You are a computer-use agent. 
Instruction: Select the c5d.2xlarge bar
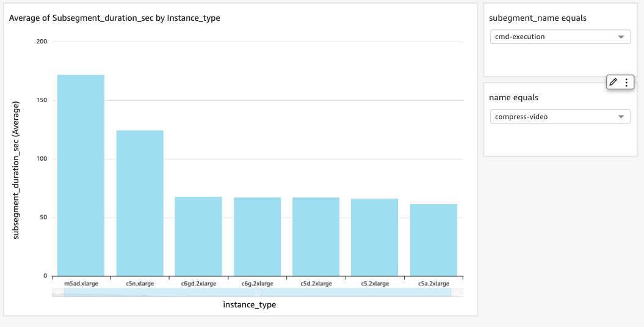[316, 237]
